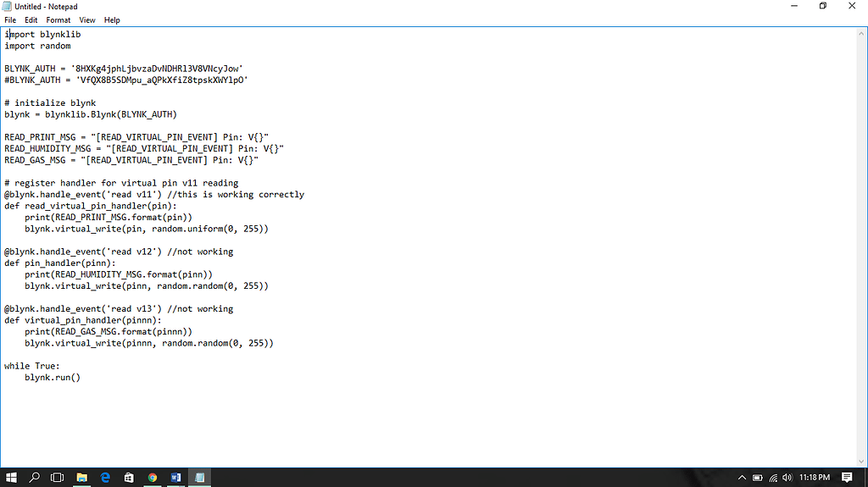
Task: Minimize the Notepad window
Action: pos(793,6)
